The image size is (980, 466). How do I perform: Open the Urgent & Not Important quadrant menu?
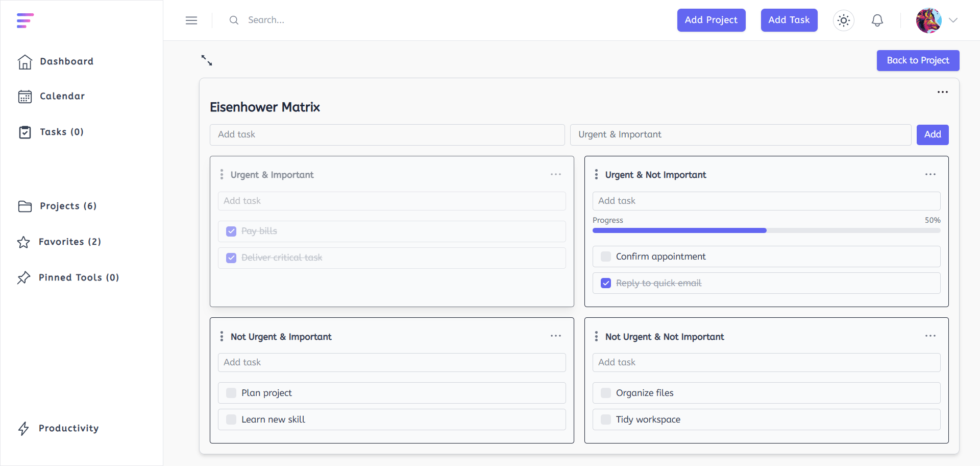930,174
